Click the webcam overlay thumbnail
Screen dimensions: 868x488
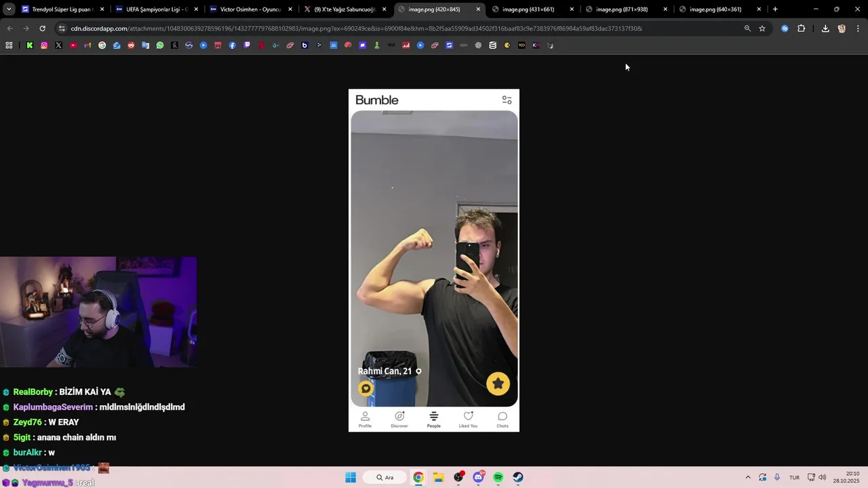click(98, 312)
